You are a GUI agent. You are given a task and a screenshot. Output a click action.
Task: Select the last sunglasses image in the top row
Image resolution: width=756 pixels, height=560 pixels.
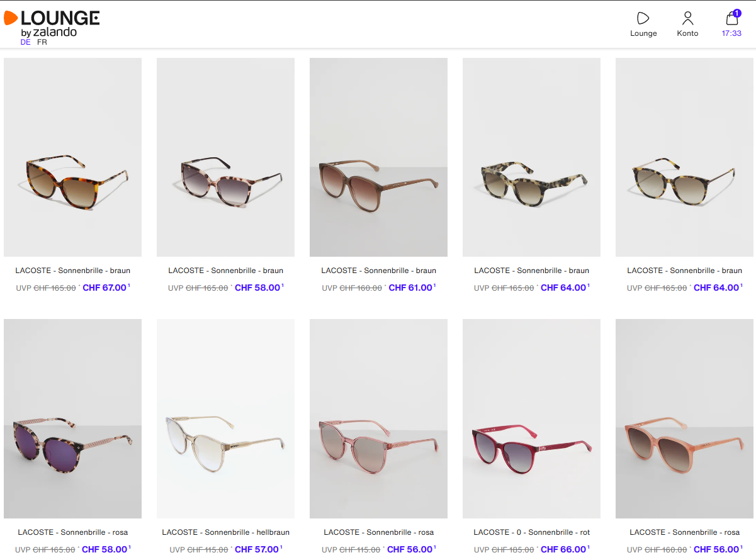click(x=684, y=157)
